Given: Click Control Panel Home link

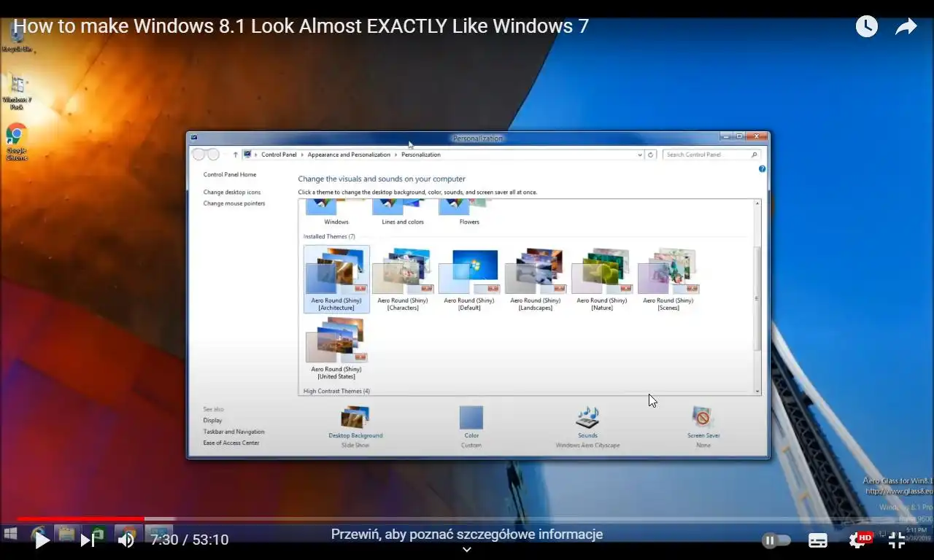Looking at the screenshot, I should 230,175.
